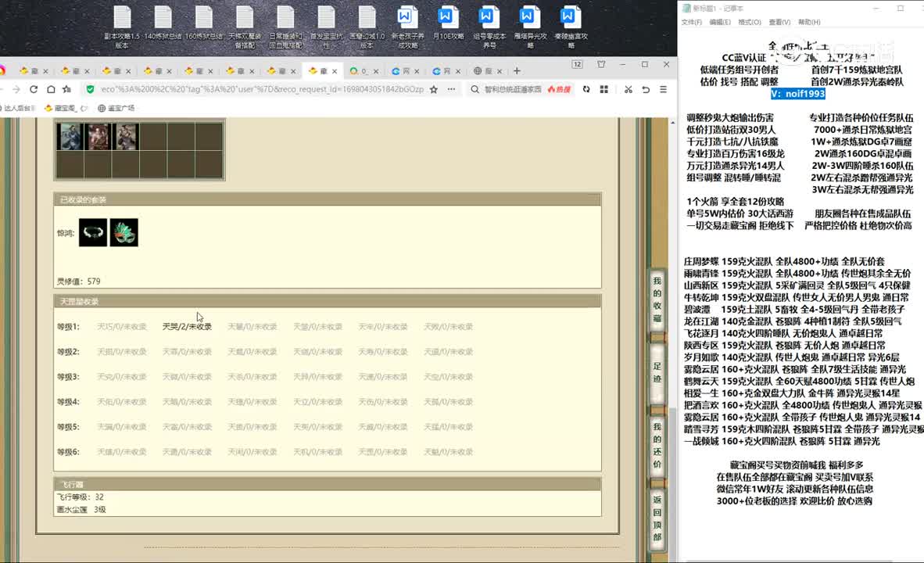Open Notepad 格式(O) menu
Image resolution: width=924 pixels, height=563 pixels.
point(750,22)
